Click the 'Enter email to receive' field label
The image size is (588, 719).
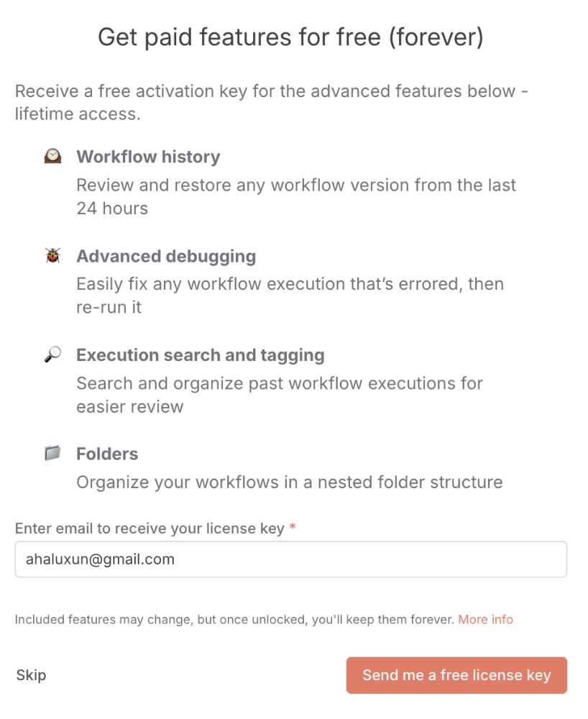click(x=150, y=528)
